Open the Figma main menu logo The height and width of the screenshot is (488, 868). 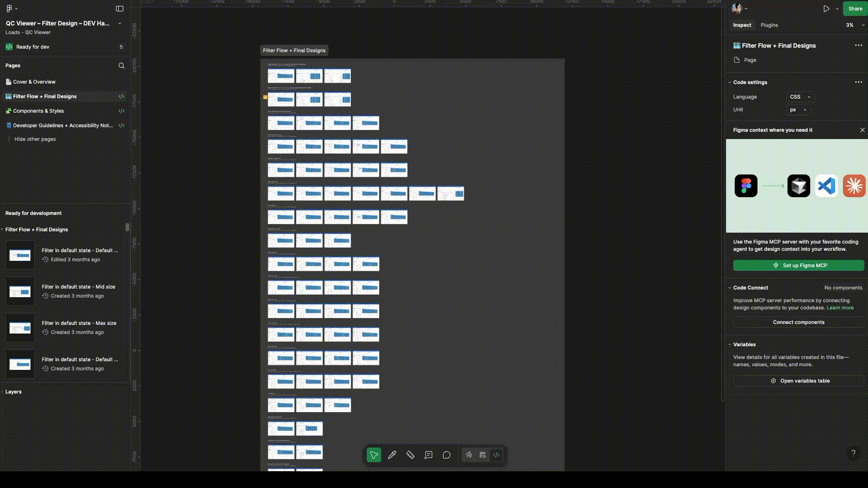coord(9,9)
